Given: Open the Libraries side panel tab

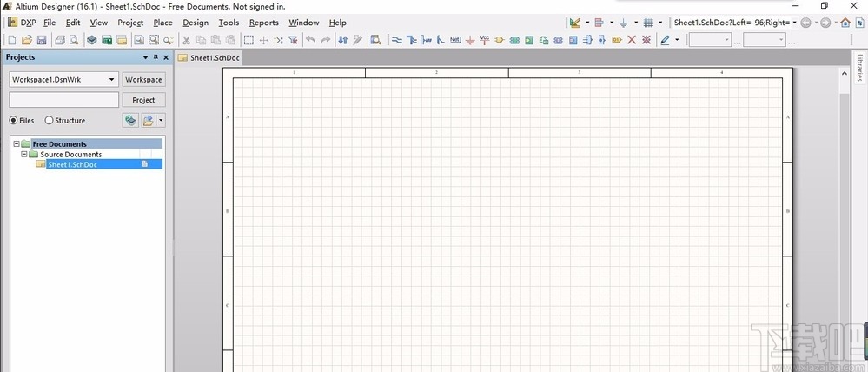Looking at the screenshot, I should [859, 67].
